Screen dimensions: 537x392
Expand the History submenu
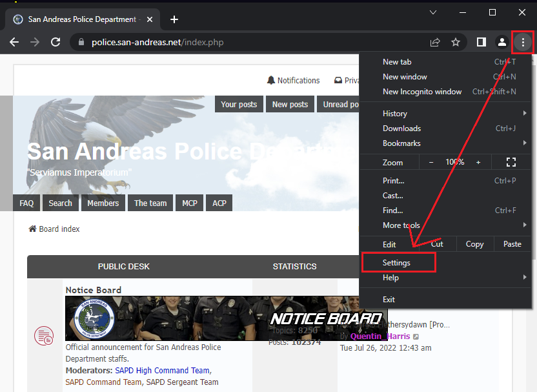pyautogui.click(x=446, y=114)
